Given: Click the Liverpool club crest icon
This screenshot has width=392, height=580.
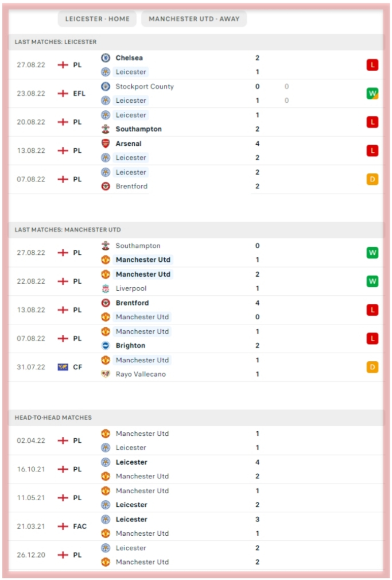Looking at the screenshot, I should tap(106, 288).
